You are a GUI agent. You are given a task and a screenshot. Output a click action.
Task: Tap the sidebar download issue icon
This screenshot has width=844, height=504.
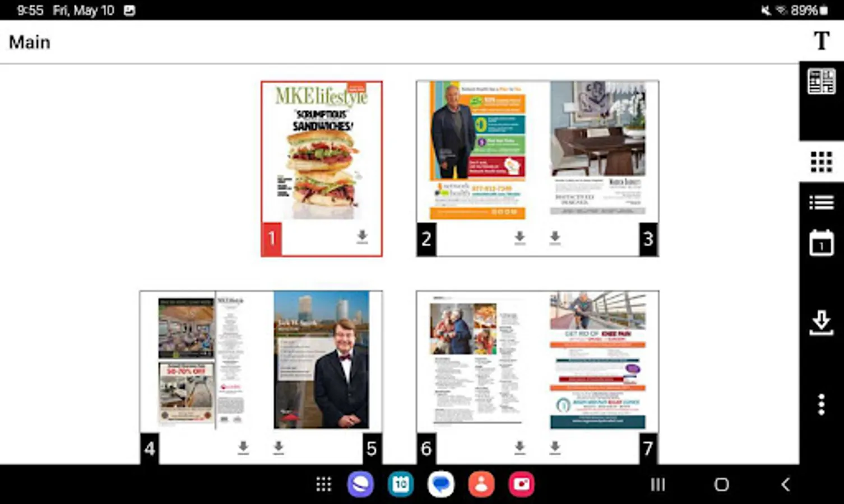tap(821, 323)
